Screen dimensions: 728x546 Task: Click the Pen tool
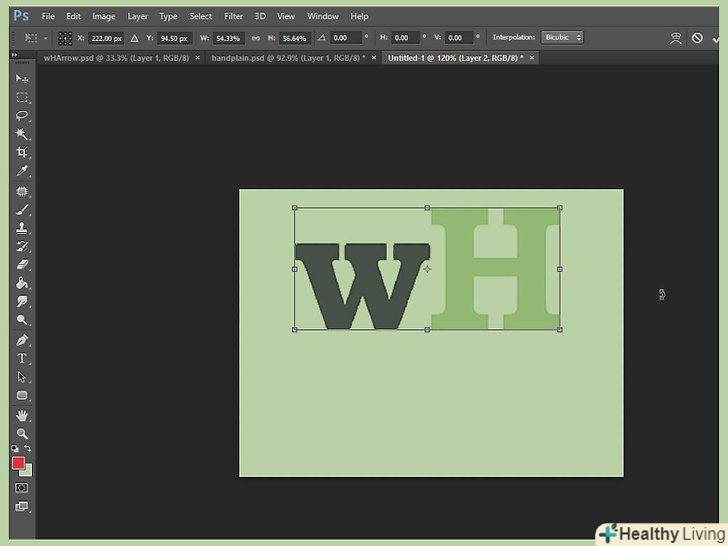click(22, 340)
